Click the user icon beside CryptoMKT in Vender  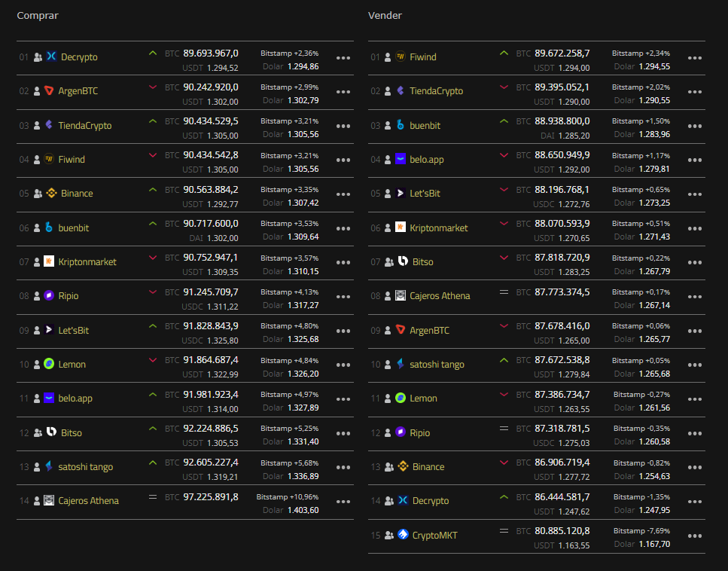389,536
